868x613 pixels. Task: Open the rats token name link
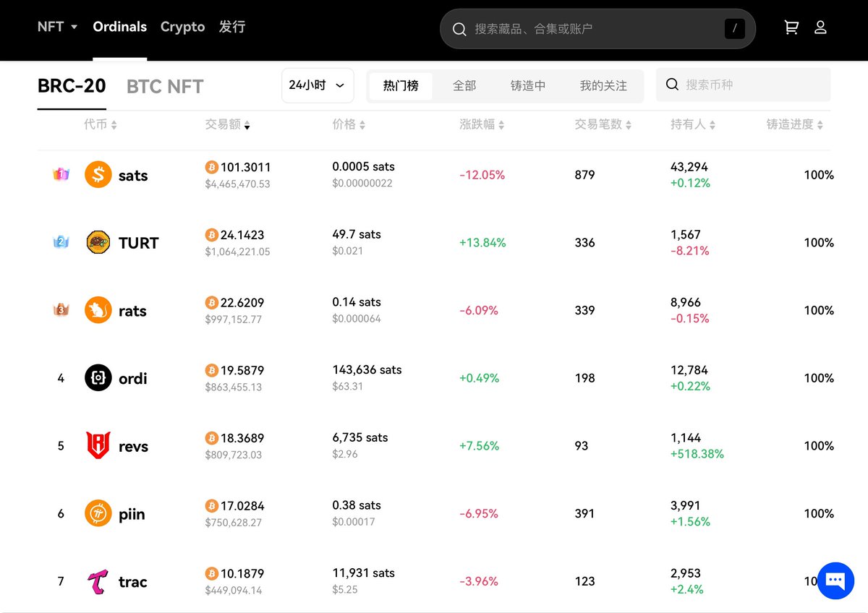pyautogui.click(x=132, y=311)
